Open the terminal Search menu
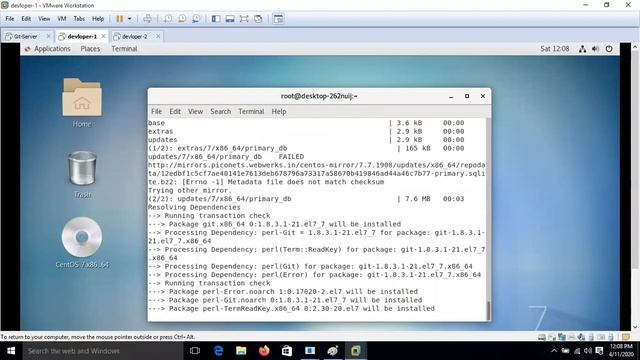 click(221, 111)
